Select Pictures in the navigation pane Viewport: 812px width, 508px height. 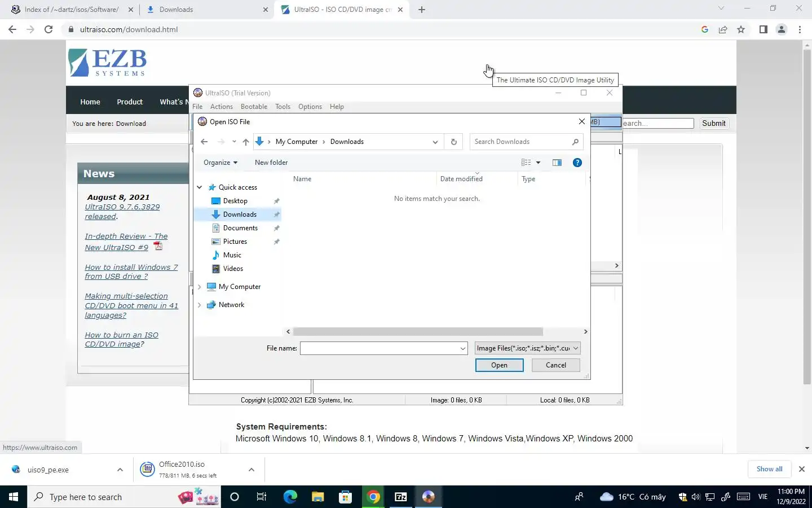click(235, 242)
